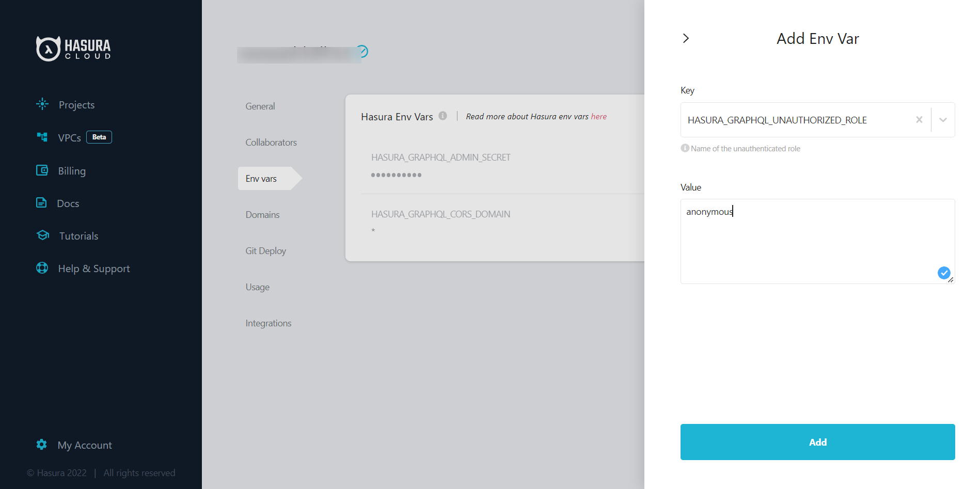Image resolution: width=980 pixels, height=489 pixels.
Task: Switch to the Domains tab
Action: click(x=262, y=215)
